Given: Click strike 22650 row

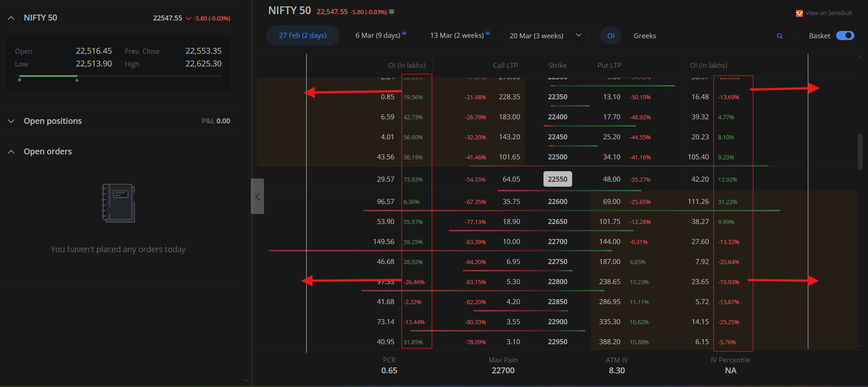Looking at the screenshot, I should [x=558, y=222].
